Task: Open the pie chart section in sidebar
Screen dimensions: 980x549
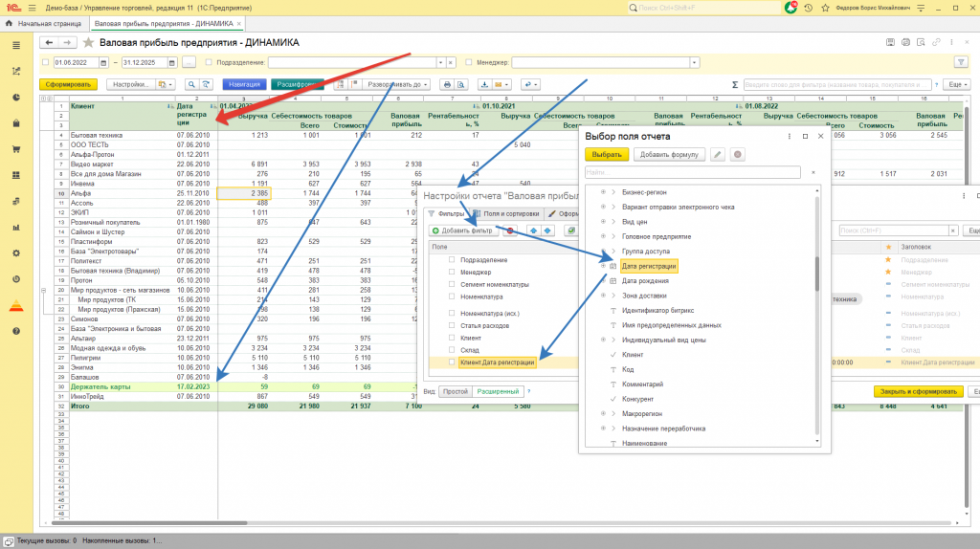Action: 16,98
